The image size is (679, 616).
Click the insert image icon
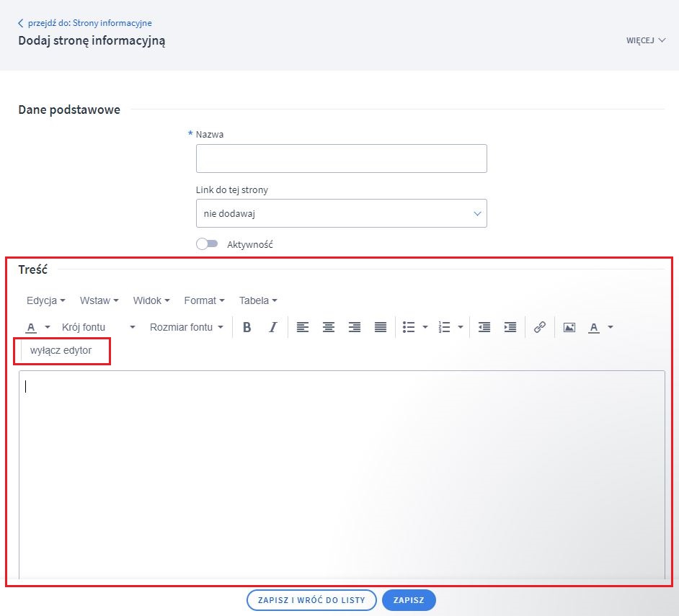pyautogui.click(x=569, y=327)
